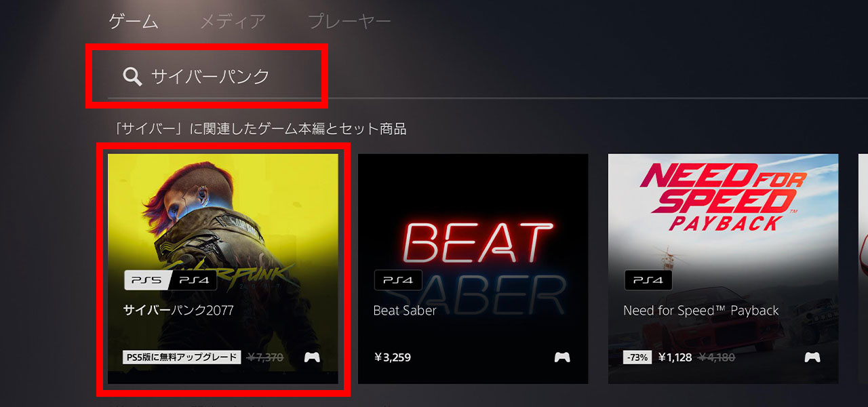Open Need for Speed Payback thumbnail
Viewport: 868px width, 407px height.
coord(724,269)
